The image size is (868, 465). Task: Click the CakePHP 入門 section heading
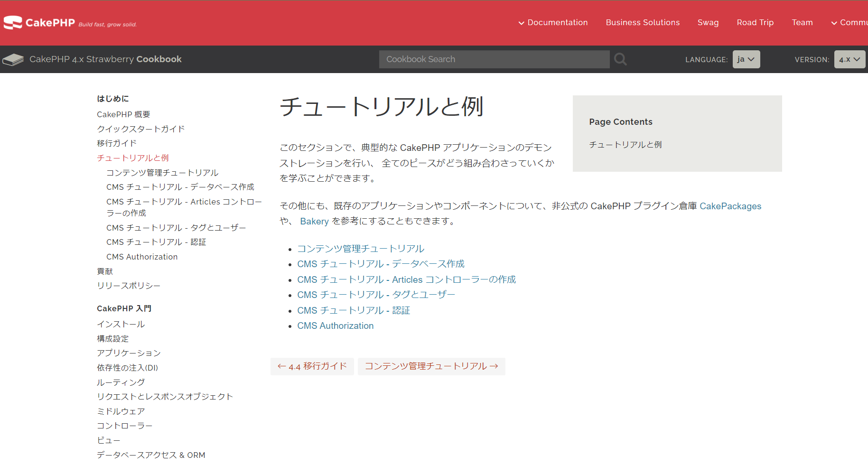124,308
